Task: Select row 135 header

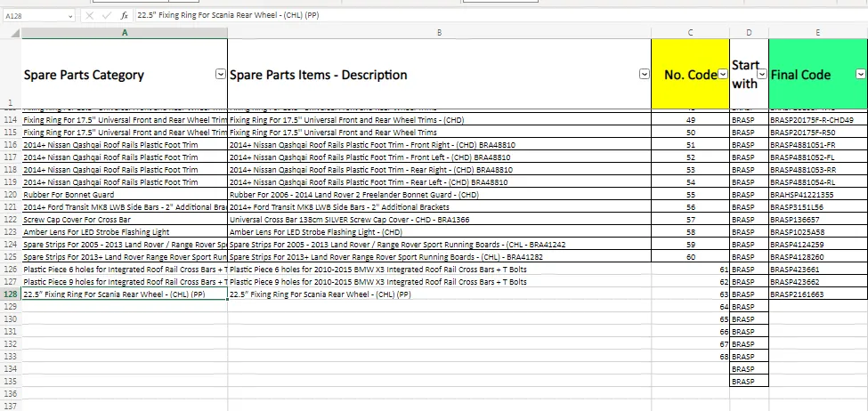Action: coord(11,381)
